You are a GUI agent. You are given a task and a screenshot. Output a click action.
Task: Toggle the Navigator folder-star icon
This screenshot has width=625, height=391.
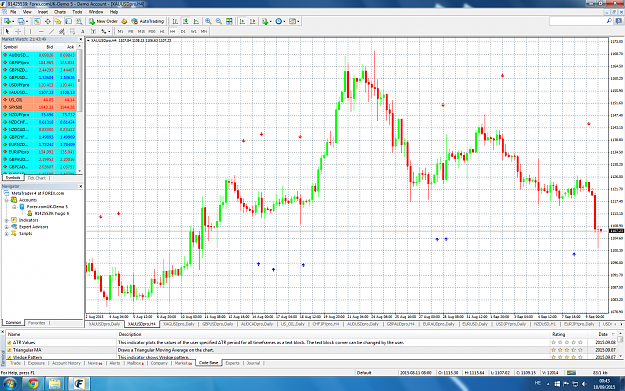click(58, 21)
